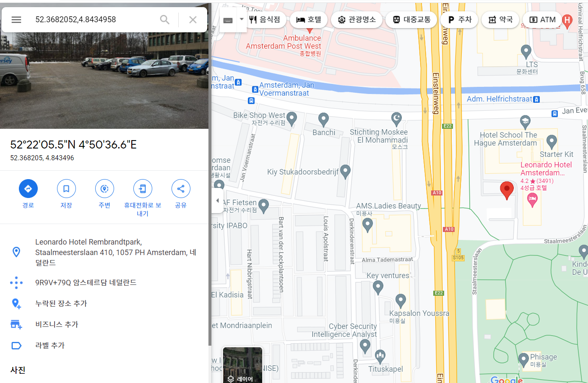Clear the search with the X icon

193,20
